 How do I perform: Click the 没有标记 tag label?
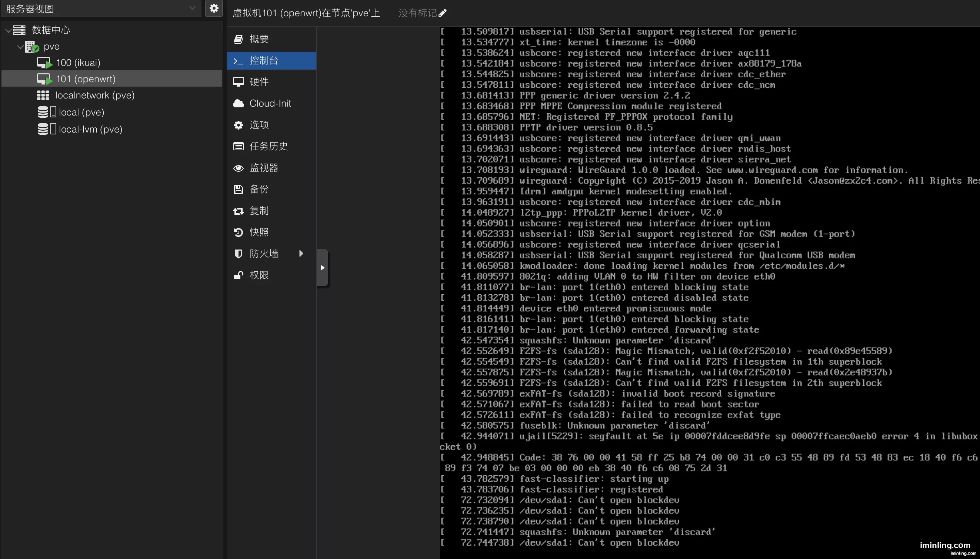tap(417, 13)
